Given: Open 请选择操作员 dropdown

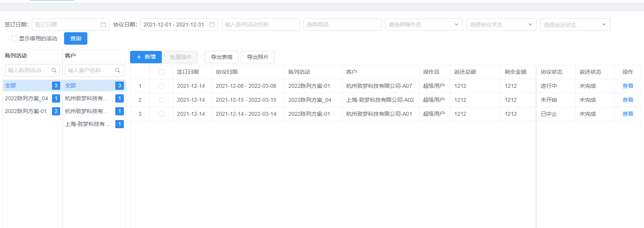Looking at the screenshot, I should 424,24.
